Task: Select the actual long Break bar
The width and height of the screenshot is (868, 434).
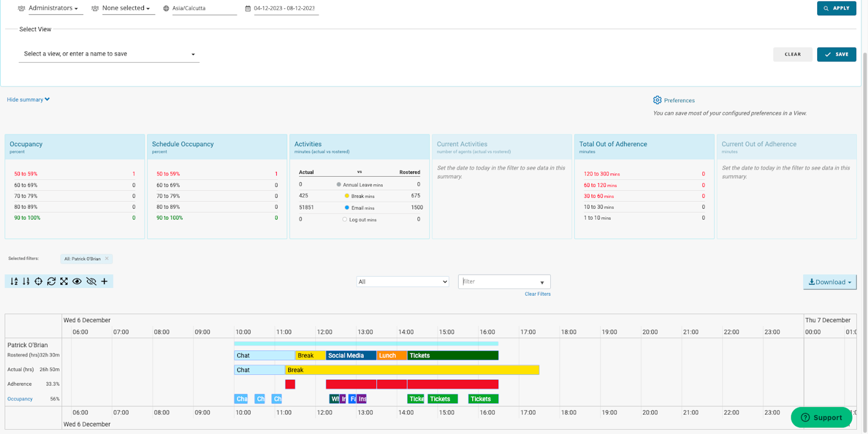Action: 412,370
